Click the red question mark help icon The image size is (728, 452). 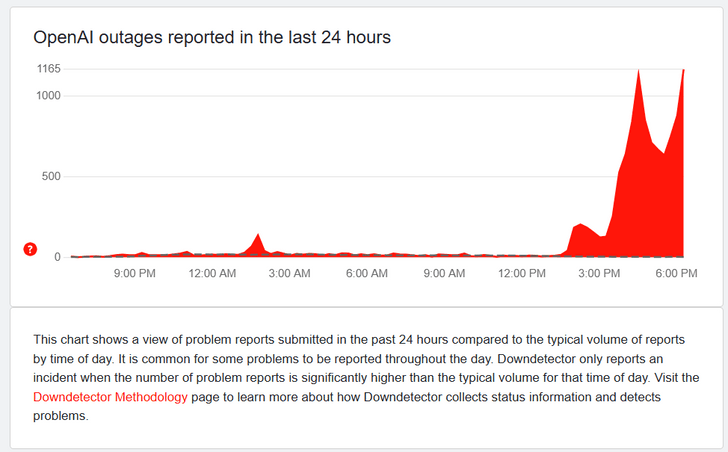click(x=30, y=249)
